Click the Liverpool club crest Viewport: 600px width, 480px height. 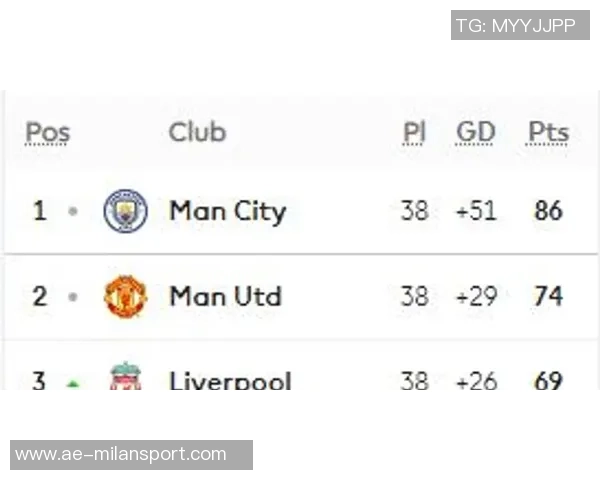pos(126,378)
